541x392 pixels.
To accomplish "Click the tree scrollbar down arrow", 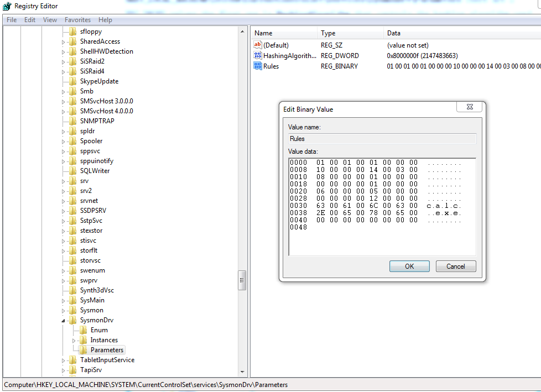I will 242,372.
